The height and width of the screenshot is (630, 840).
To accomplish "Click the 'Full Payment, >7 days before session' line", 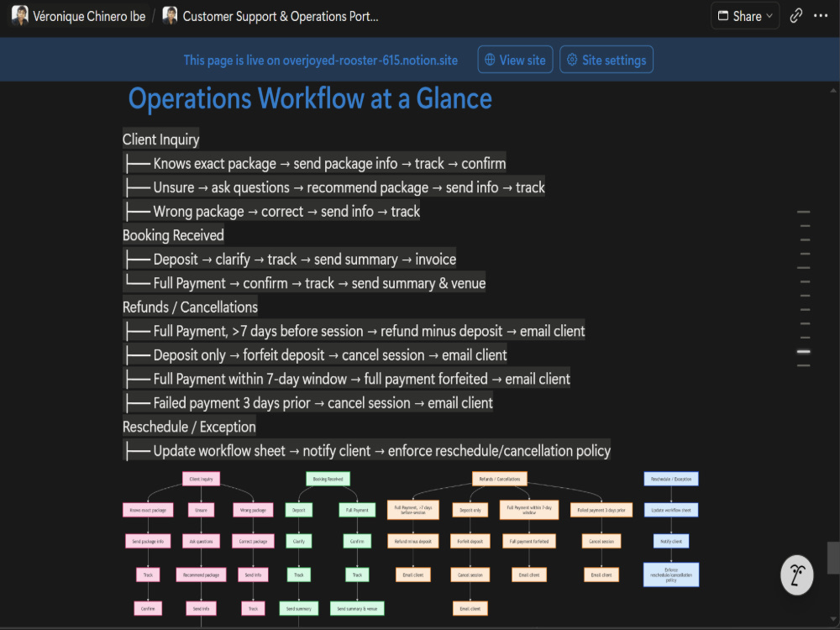I will (354, 331).
